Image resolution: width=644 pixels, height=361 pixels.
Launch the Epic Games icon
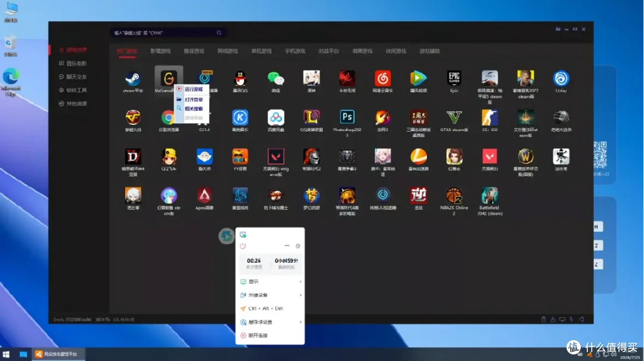(x=454, y=79)
